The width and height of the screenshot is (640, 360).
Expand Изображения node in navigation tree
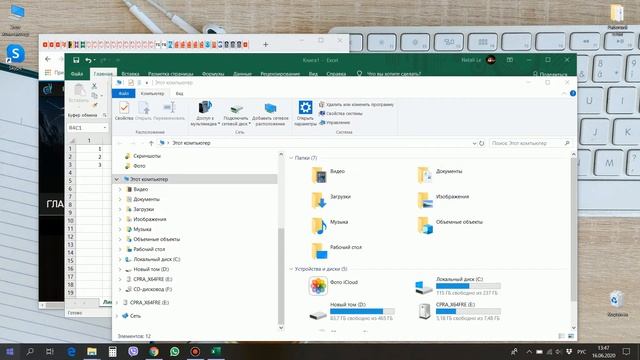point(120,219)
